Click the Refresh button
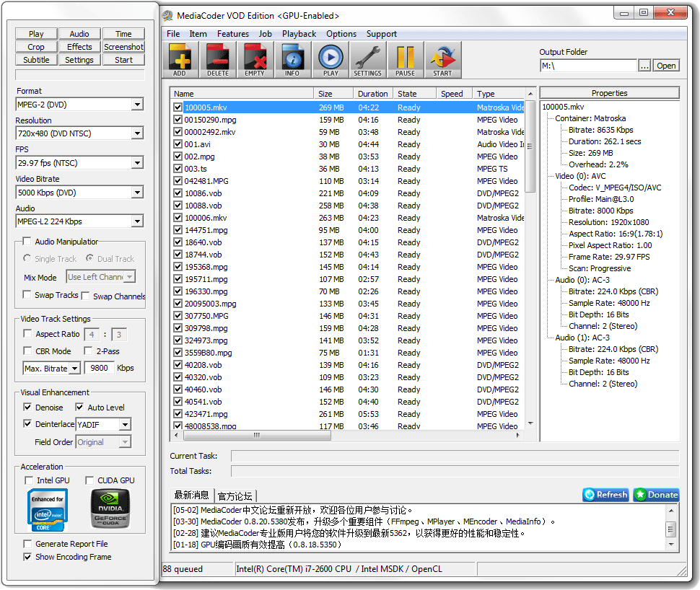This screenshot has width=700, height=590. click(605, 495)
